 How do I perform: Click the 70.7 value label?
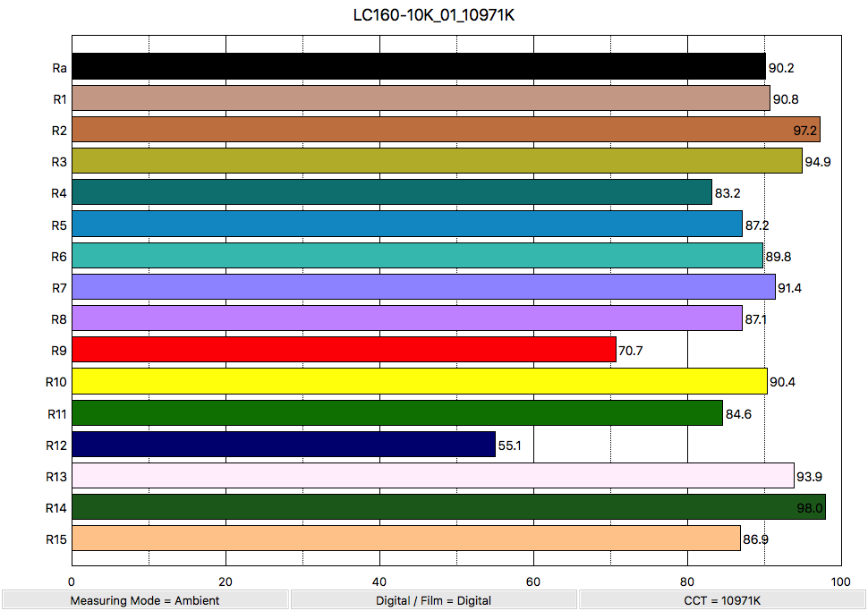click(x=631, y=351)
